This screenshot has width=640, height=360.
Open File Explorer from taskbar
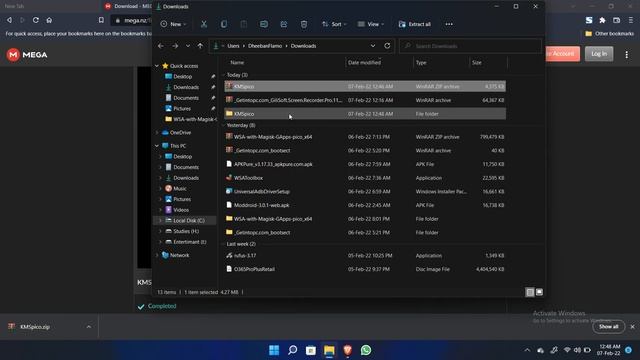(x=329, y=350)
